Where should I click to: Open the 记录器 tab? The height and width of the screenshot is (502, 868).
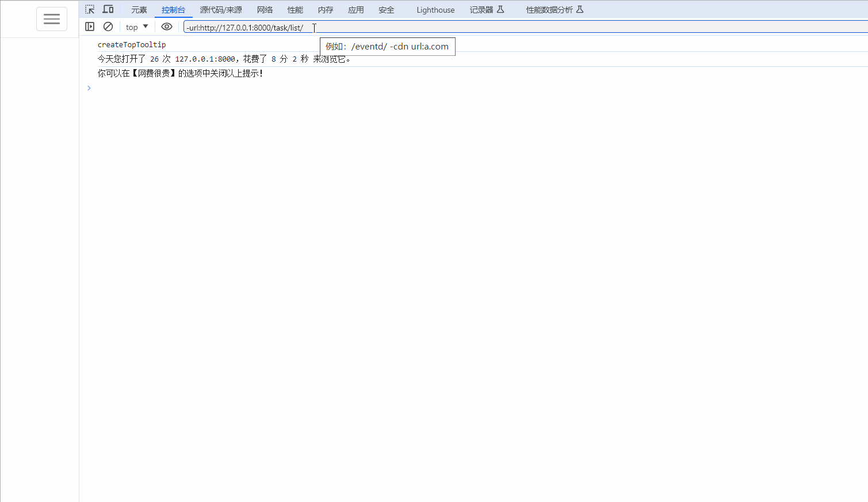487,10
